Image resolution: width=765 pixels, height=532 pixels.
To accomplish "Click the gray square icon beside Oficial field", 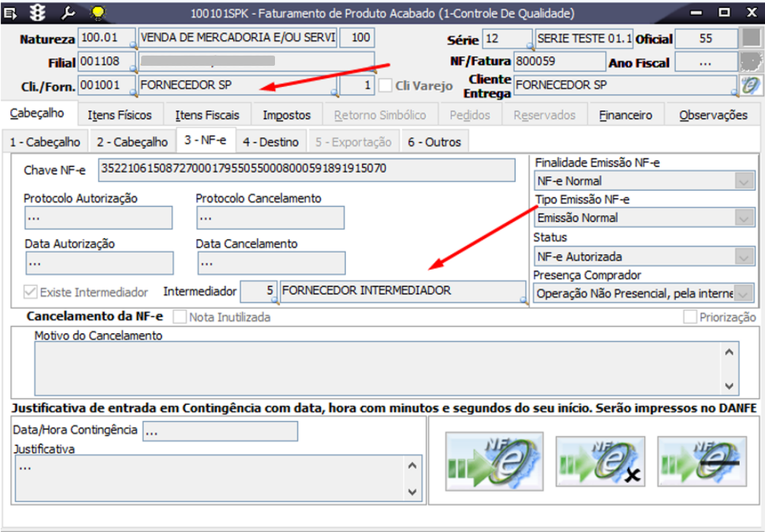I will (750, 38).
